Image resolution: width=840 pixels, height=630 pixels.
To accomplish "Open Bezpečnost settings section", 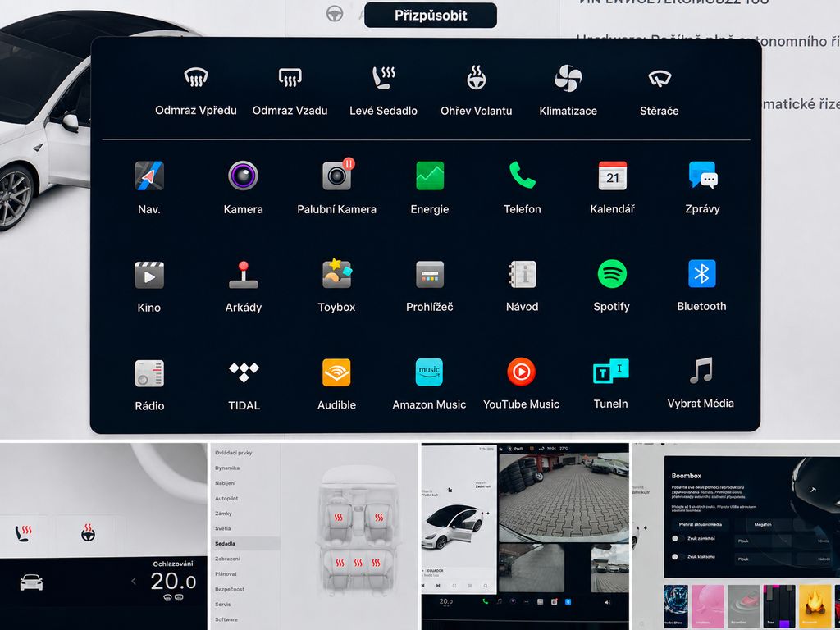I will (230, 589).
